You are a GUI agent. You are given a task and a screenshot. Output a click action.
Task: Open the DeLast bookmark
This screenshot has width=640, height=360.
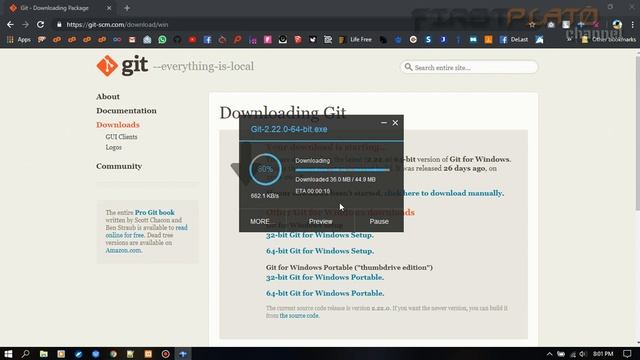[514, 40]
